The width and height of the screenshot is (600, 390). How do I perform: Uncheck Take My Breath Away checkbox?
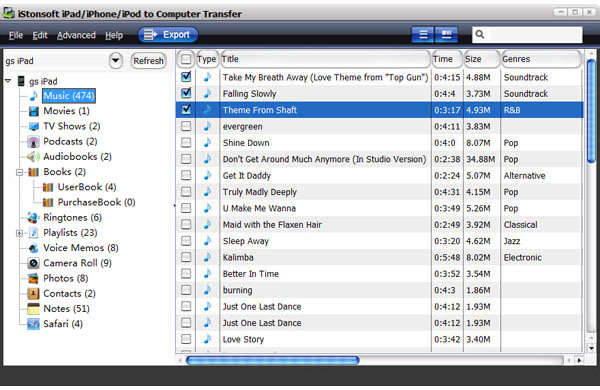(186, 77)
